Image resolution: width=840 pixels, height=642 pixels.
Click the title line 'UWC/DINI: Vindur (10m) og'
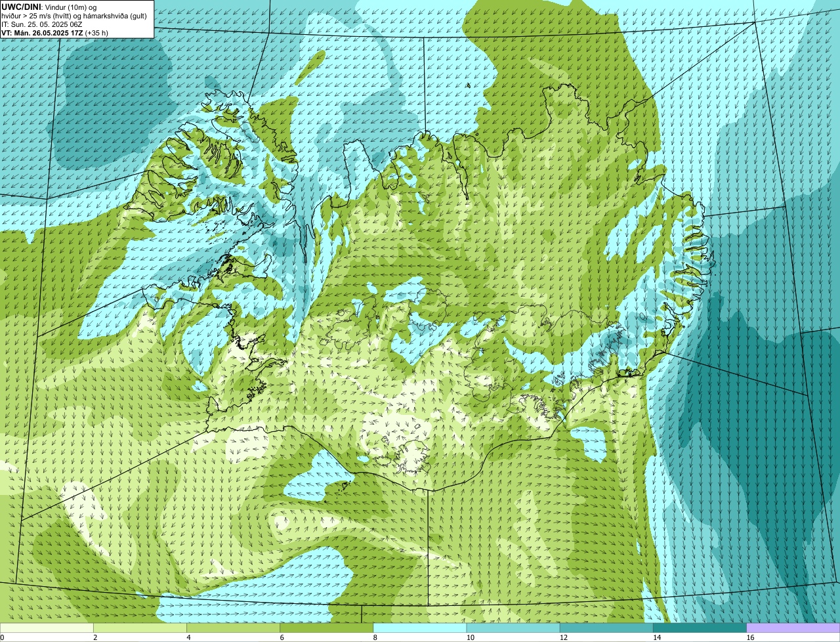click(49, 7)
